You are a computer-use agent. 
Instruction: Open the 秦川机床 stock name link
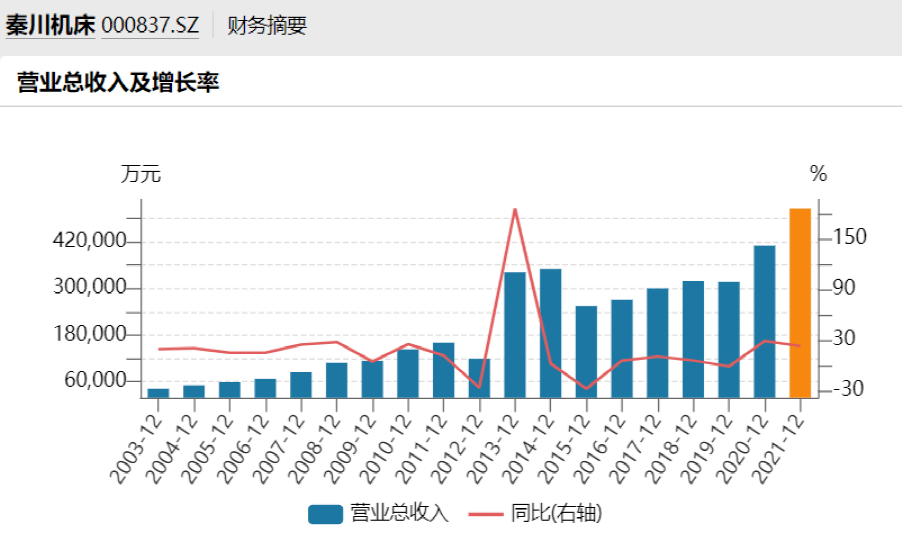pyautogui.click(x=50, y=25)
